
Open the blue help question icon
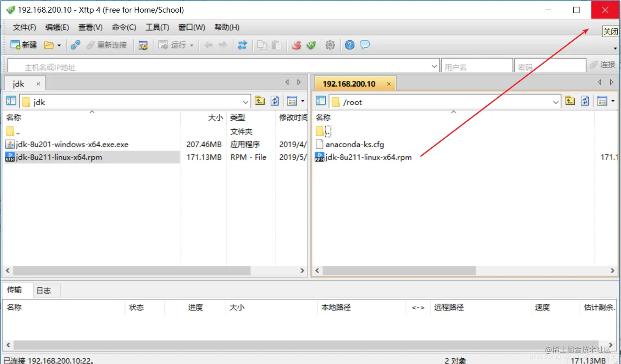pos(350,45)
